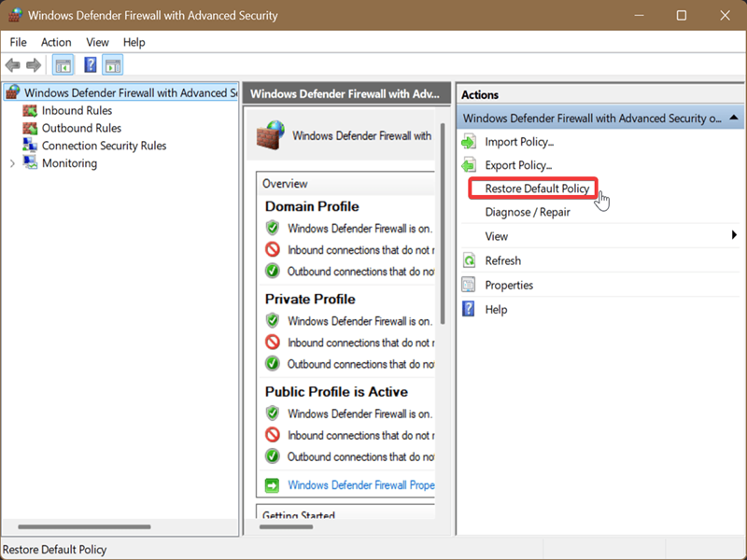Click the Domain Profile inbound blocked icon
The height and width of the screenshot is (560, 747).
pos(273,249)
